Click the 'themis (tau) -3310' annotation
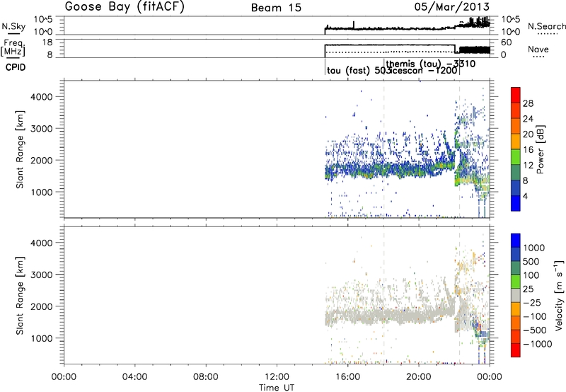566x392 pixels. pyautogui.click(x=431, y=64)
